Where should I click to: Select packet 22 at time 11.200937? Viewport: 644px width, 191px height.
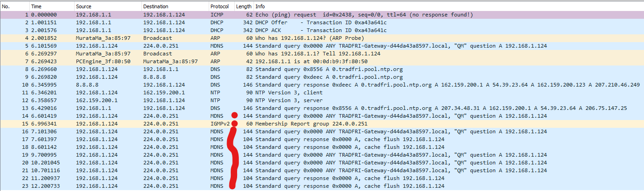(322, 178)
